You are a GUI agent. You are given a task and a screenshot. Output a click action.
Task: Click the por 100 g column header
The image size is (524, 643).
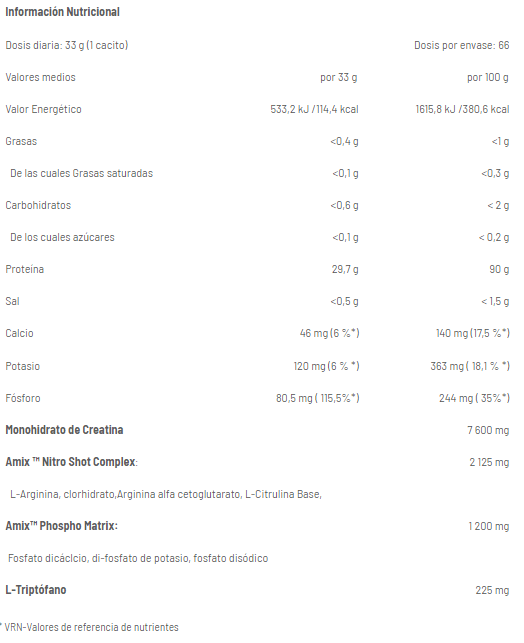tap(488, 77)
